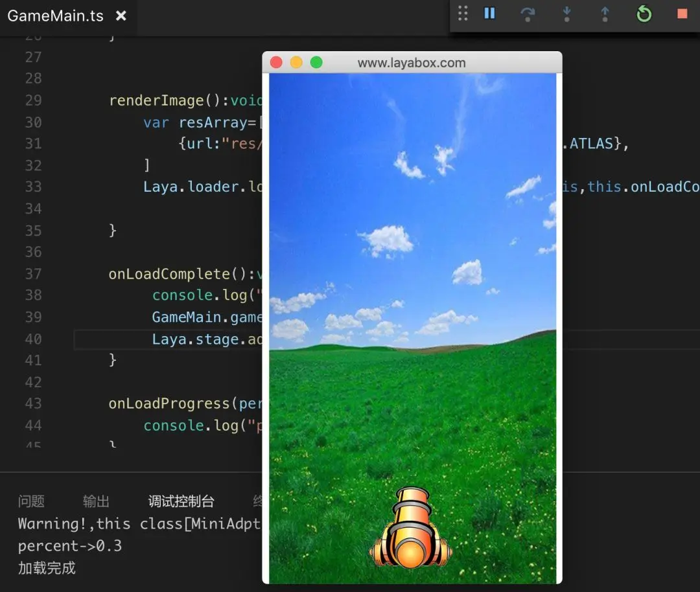Grab the debug toolbar drag handle

[463, 14]
